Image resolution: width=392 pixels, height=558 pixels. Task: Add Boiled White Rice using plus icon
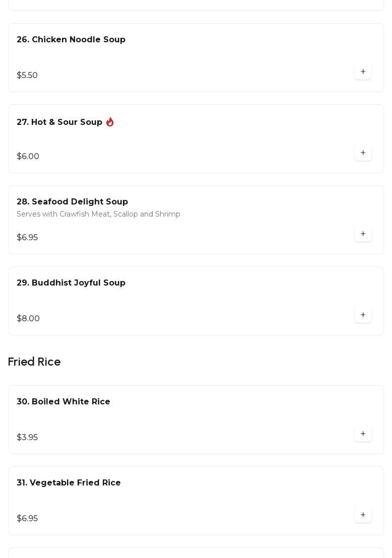click(x=363, y=434)
